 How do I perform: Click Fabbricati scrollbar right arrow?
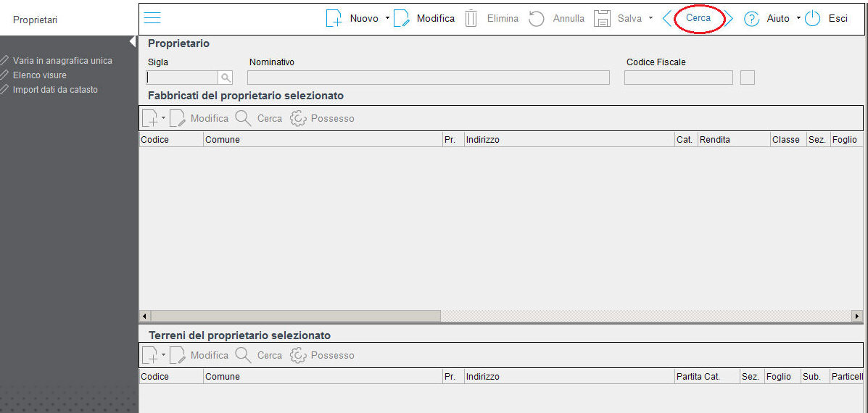click(857, 316)
